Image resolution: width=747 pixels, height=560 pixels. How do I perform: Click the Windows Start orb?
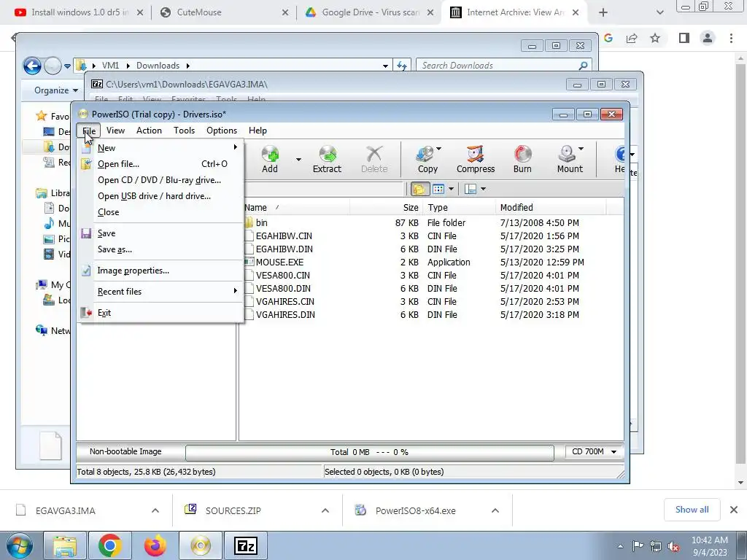pyautogui.click(x=19, y=545)
